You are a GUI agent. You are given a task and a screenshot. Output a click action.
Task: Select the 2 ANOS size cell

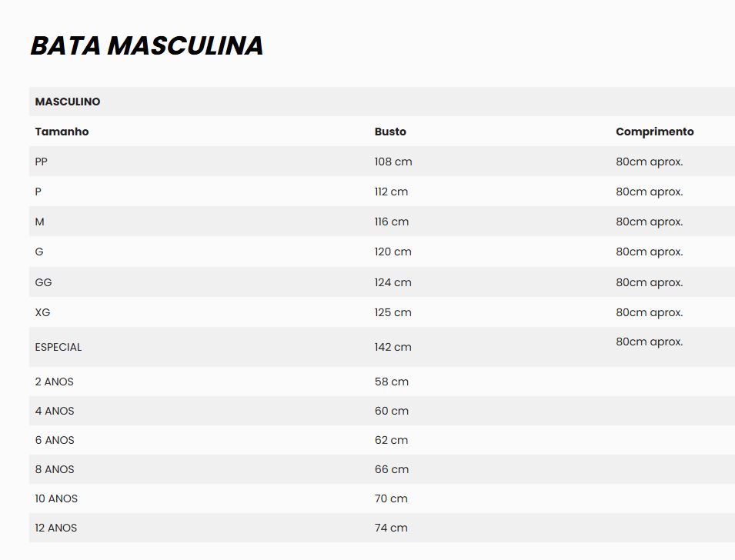[54, 382]
